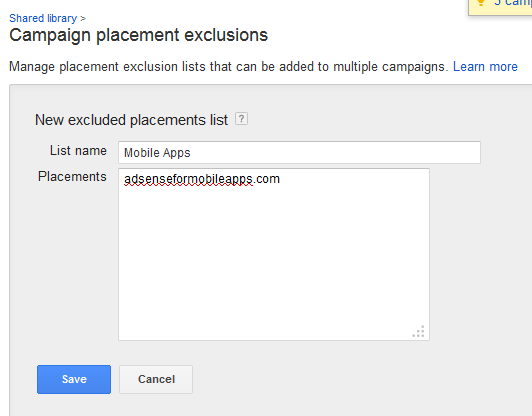532x416 pixels.
Task: Click the Manage placement exclusion lists description
Action: point(227,67)
